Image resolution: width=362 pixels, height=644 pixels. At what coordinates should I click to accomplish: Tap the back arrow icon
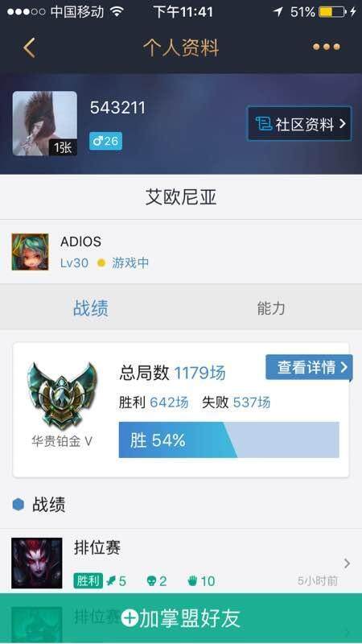tap(29, 47)
